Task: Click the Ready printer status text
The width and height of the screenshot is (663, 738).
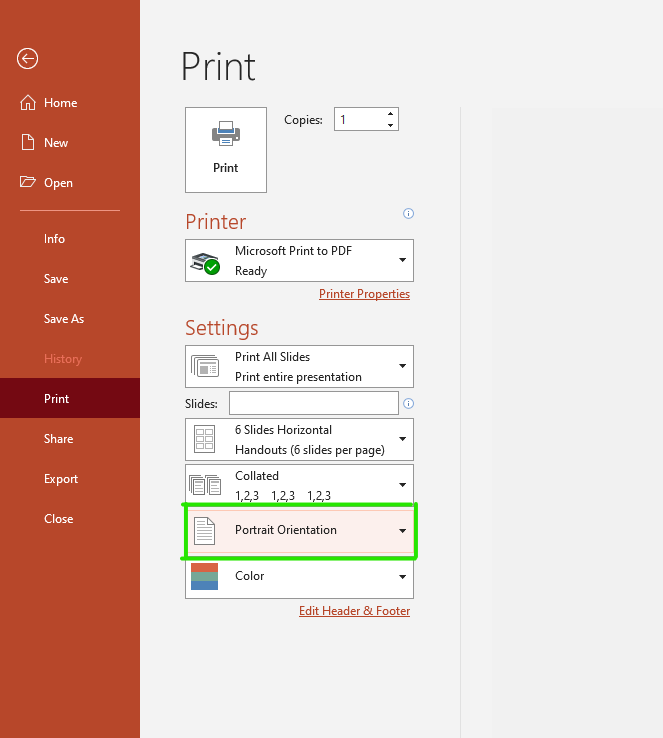Action: [251, 271]
